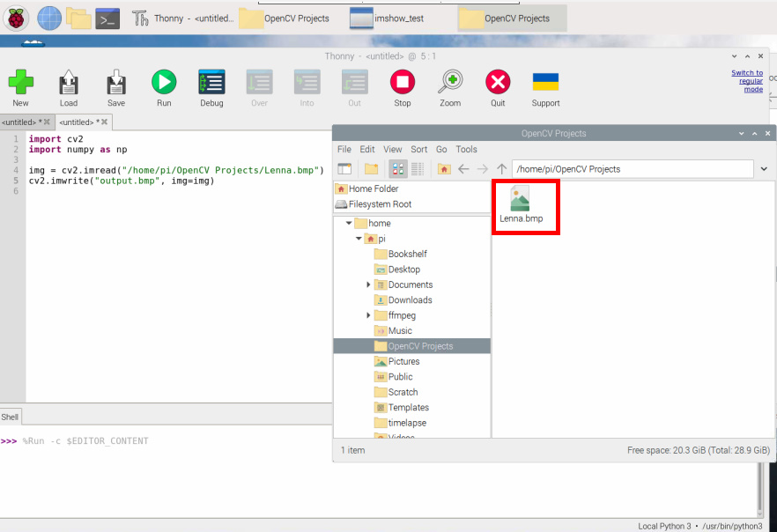Open the View menu in file manager
Viewport: 777px width, 532px height.
tap(393, 149)
